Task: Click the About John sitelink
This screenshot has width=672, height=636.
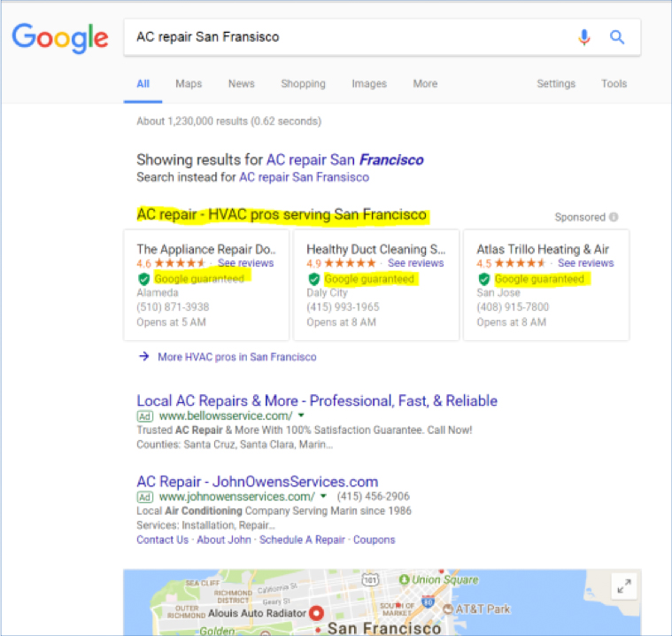Action: coord(224,539)
